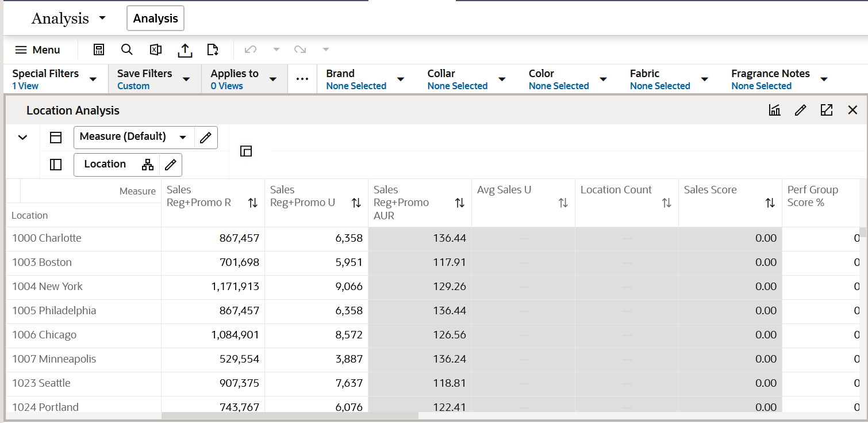
Task: Click the search magnifier icon in toolbar
Action: (127, 49)
